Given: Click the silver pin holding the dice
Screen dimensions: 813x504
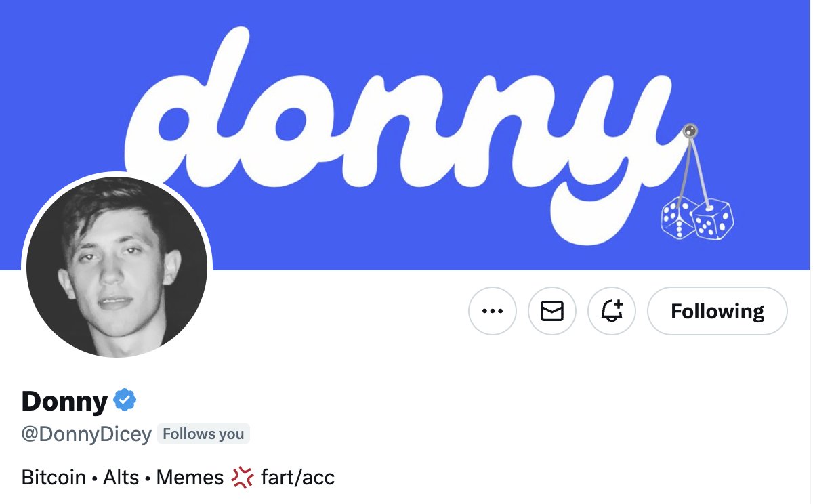Looking at the screenshot, I should (690, 131).
